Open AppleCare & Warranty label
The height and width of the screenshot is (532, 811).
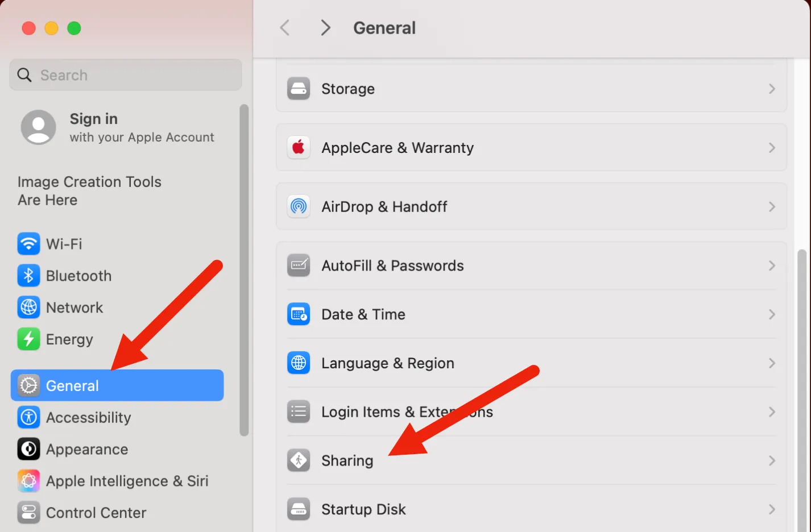coord(398,148)
